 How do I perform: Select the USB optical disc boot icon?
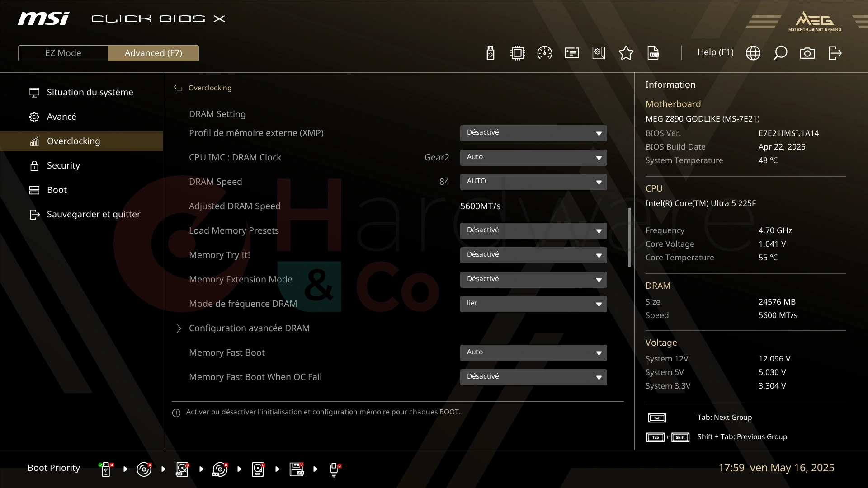coord(220,469)
